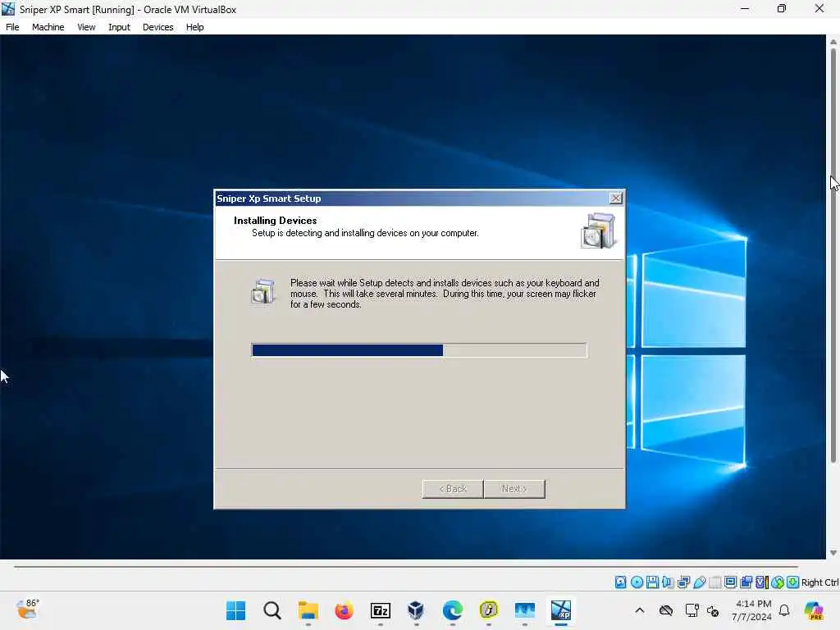Image resolution: width=840 pixels, height=630 pixels.
Task: Open the notifications bell
Action: tap(784, 610)
